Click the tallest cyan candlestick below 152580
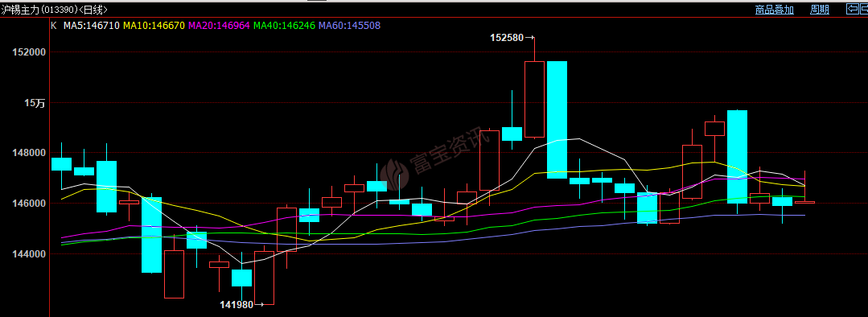The height and width of the screenshot is (317, 868). [557, 120]
